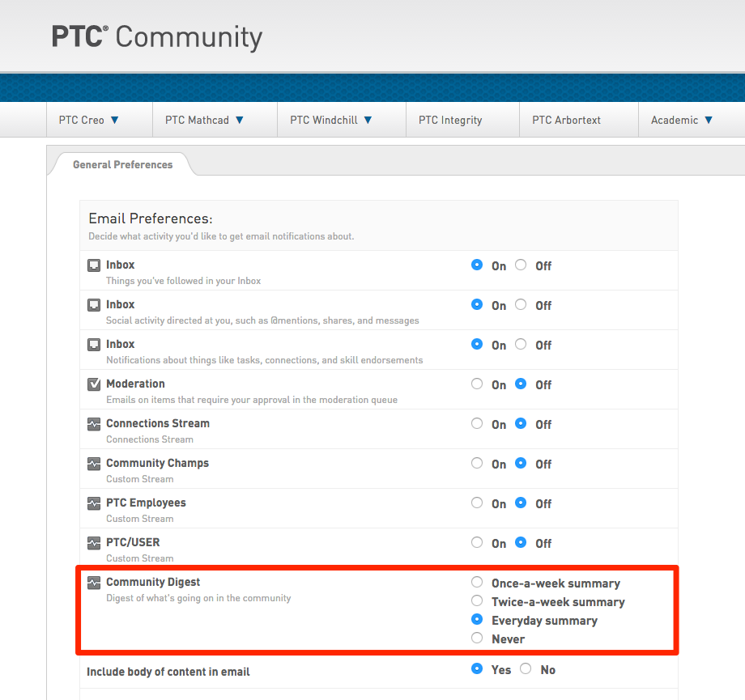The image size is (745, 700).
Task: Click the inbox icon beside 'Things you've followed in your Inbox'
Action: click(x=94, y=265)
